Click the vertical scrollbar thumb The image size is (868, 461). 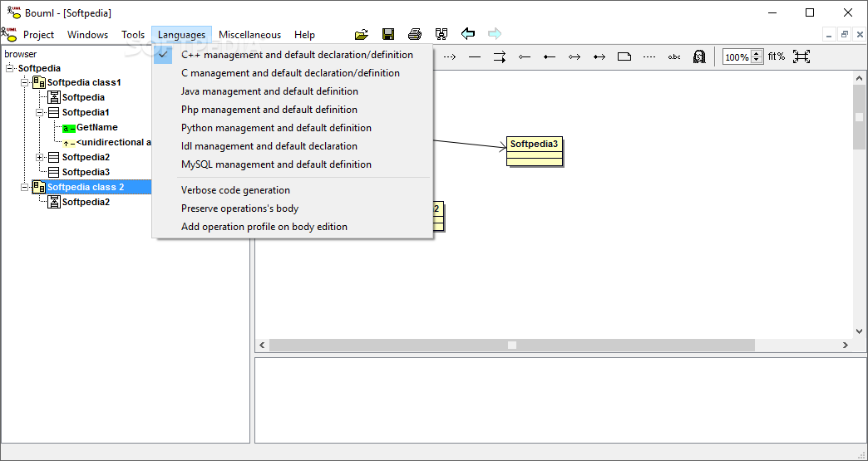859,117
